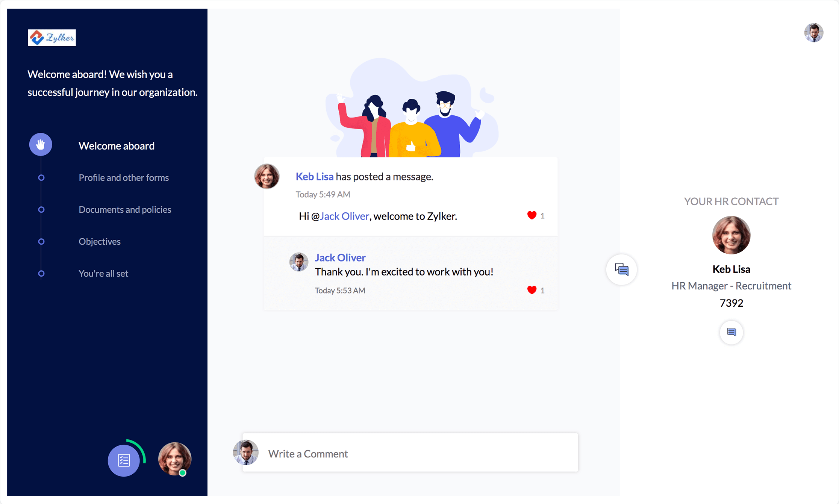Click the message/chat icon on Jack Oliver's post
Image resolution: width=839 pixels, height=504 pixels.
622,270
